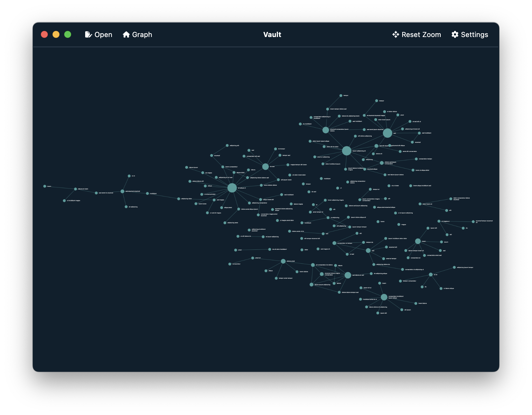Select the 'sed amet ipsum eiusmod' node
Viewport: 532px width, 415px height.
(x=364, y=130)
